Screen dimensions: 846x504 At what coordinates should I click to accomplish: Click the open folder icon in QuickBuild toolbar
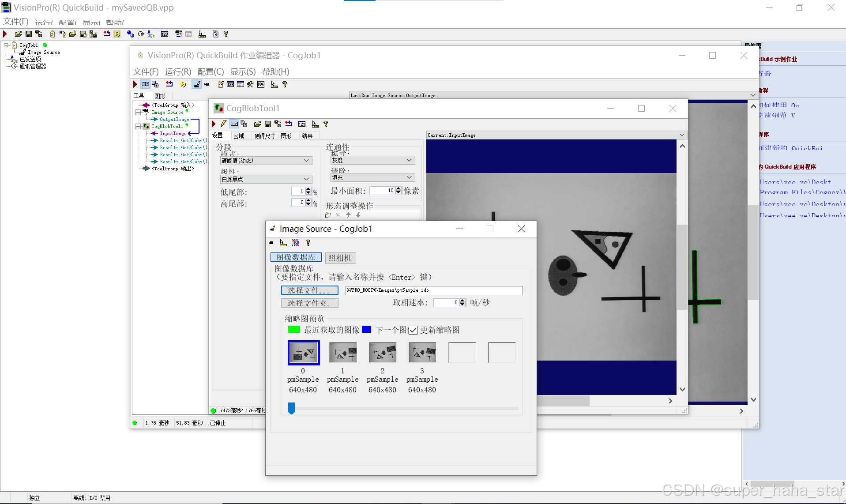pyautogui.click(x=18, y=34)
